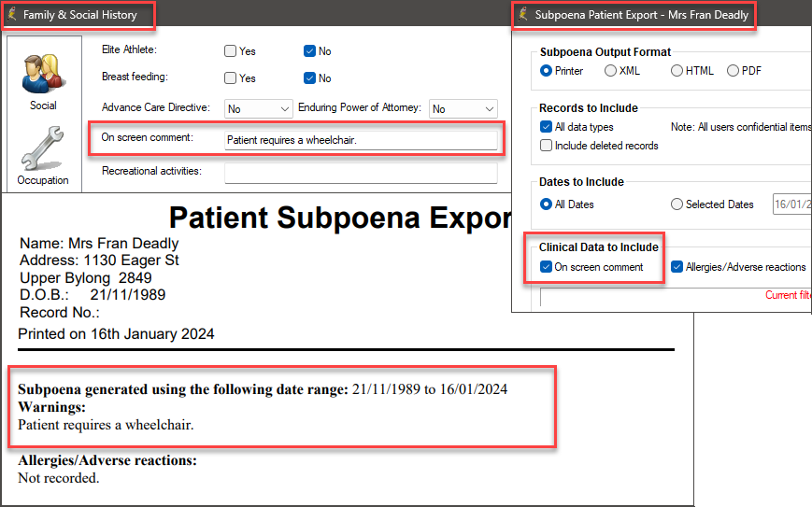Untick No for Breast feeding
Image resolution: width=812 pixels, height=507 pixels.
tap(309, 78)
